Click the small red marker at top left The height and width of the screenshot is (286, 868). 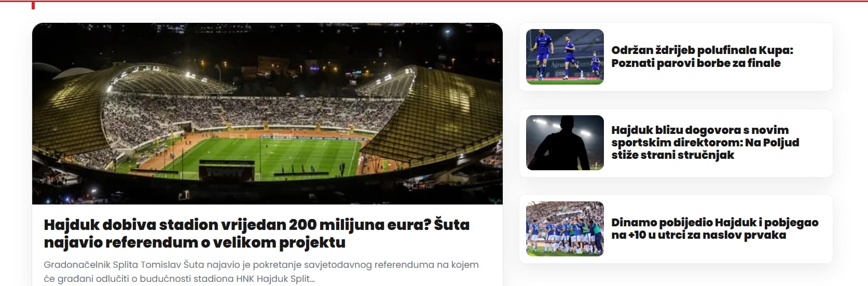click(34, 5)
